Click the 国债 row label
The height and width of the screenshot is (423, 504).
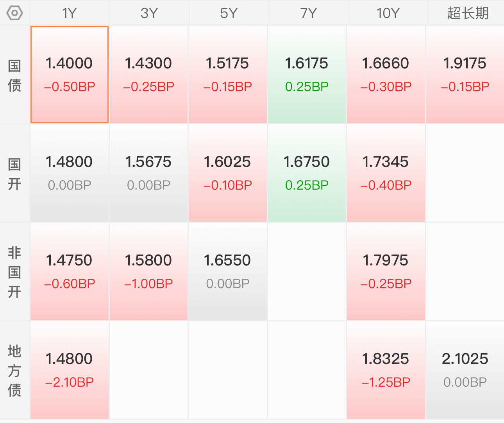[x=15, y=75]
